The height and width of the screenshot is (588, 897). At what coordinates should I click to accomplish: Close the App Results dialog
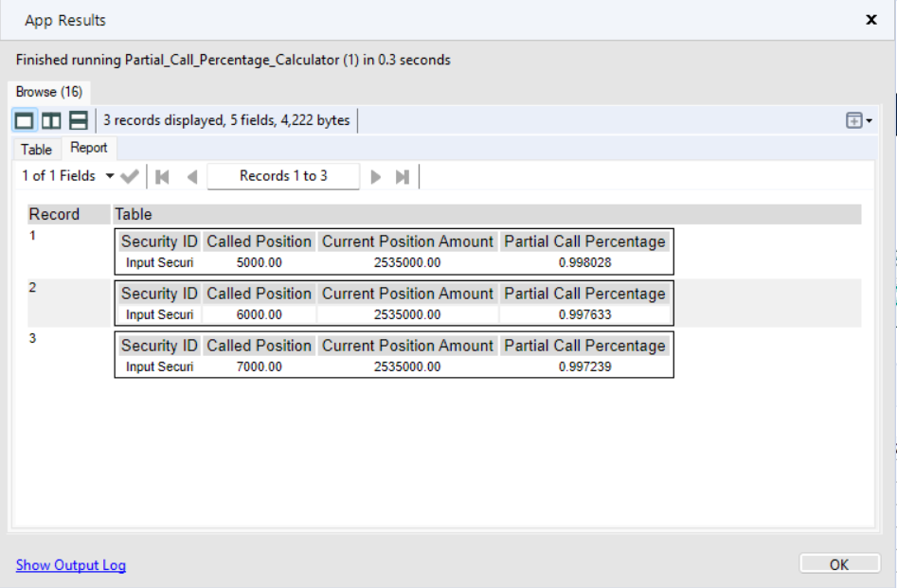tap(871, 20)
